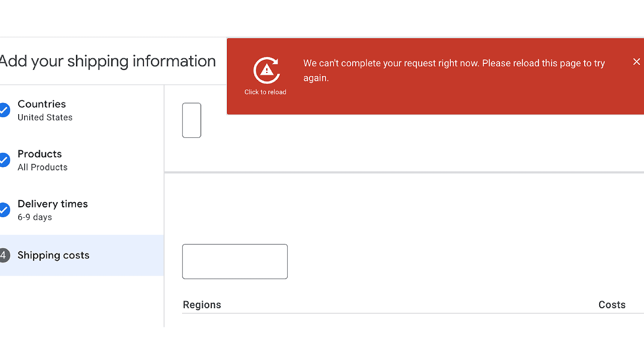The image size is (644, 362).
Task: Click the Costs column header
Action: click(x=612, y=305)
